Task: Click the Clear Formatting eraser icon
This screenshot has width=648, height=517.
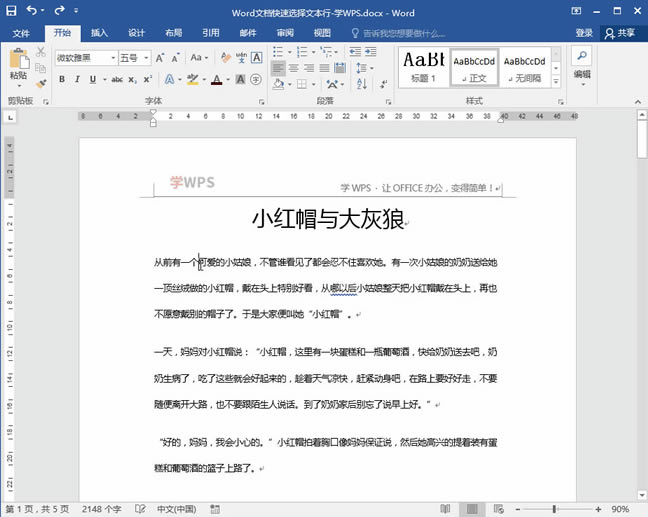Action: 225,58
